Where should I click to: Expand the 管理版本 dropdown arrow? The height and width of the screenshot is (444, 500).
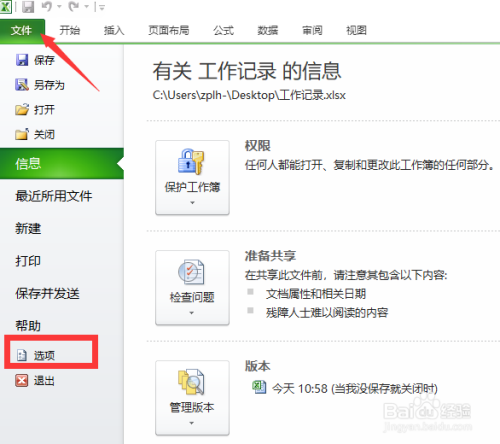click(x=191, y=423)
